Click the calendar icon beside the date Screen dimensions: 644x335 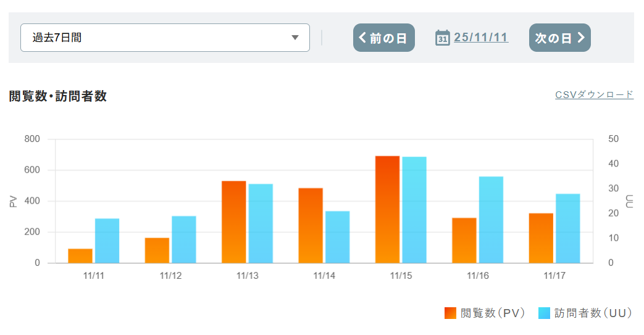click(442, 38)
